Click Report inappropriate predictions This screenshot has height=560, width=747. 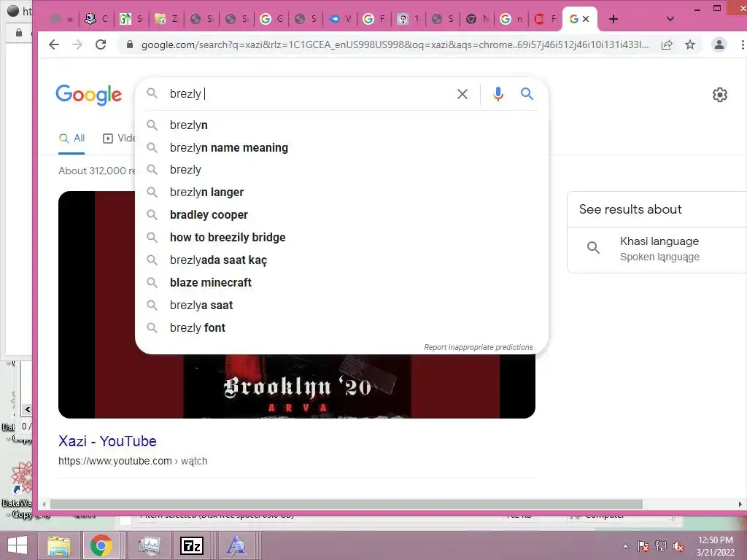(x=479, y=347)
